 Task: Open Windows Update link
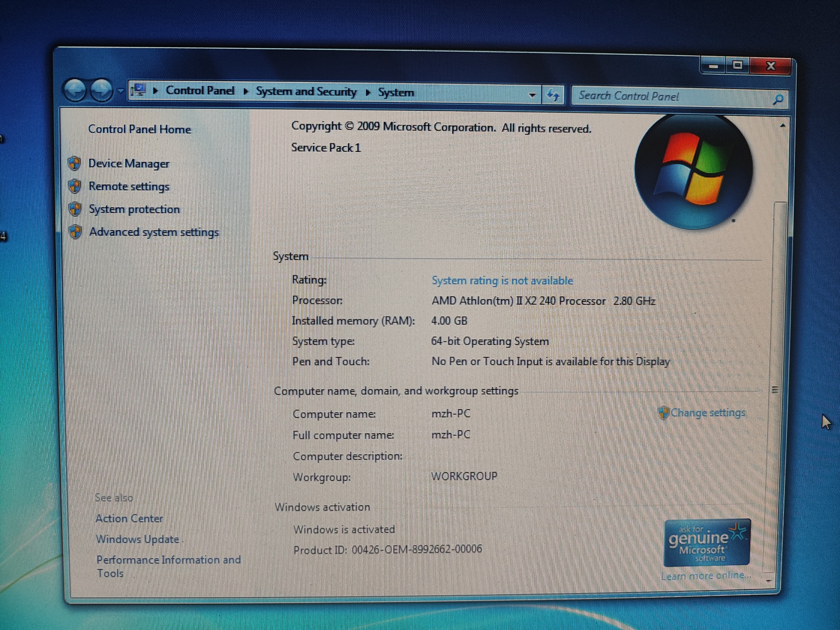pos(137,539)
